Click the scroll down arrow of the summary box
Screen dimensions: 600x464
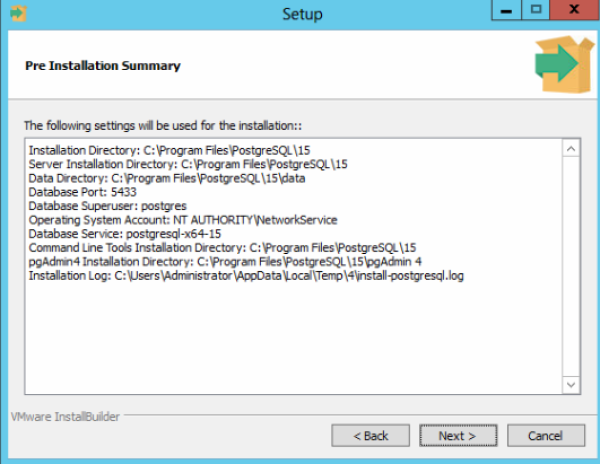coord(571,384)
